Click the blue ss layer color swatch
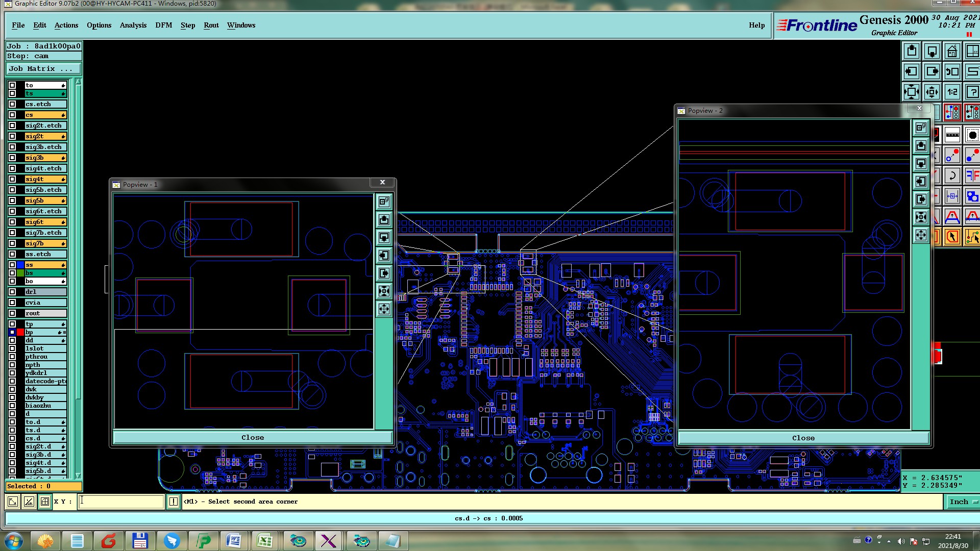 20,265
